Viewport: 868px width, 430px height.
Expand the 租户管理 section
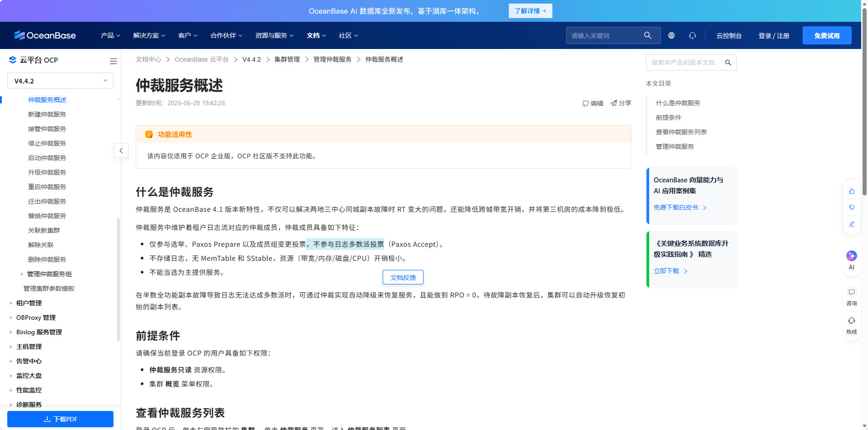click(29, 303)
